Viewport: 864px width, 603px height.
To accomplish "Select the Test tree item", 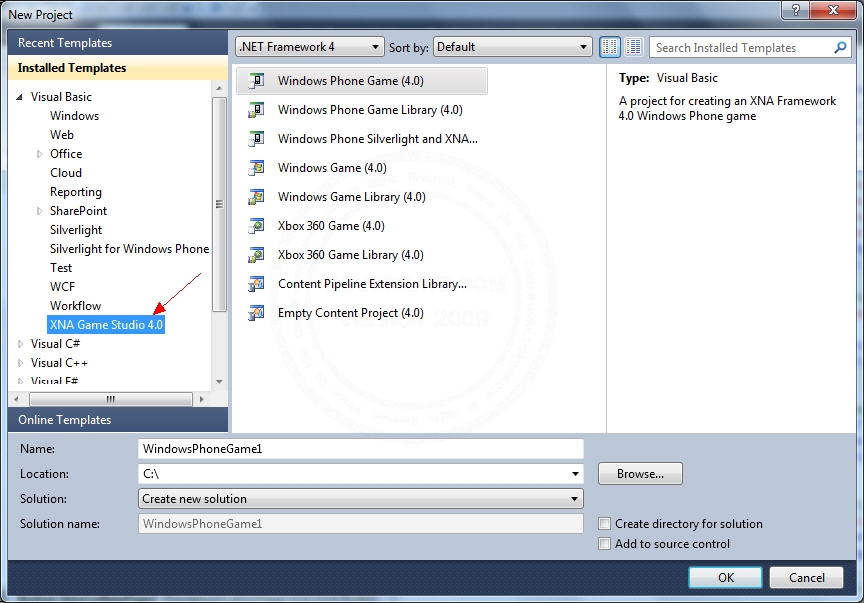I will (61, 268).
